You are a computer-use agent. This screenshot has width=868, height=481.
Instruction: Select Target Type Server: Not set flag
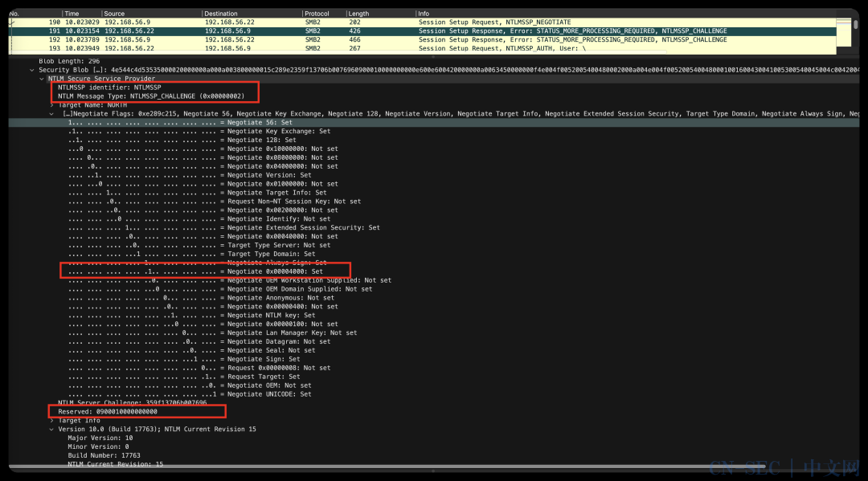[199, 246]
